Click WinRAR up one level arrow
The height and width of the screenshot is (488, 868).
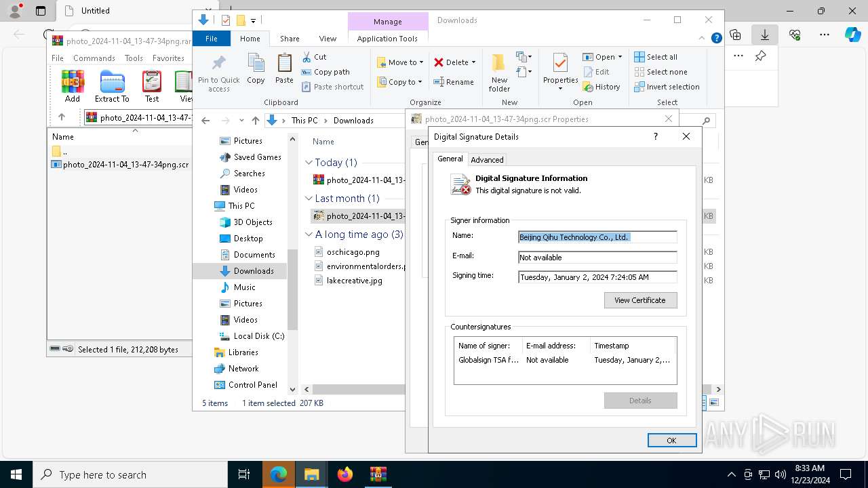tap(62, 117)
